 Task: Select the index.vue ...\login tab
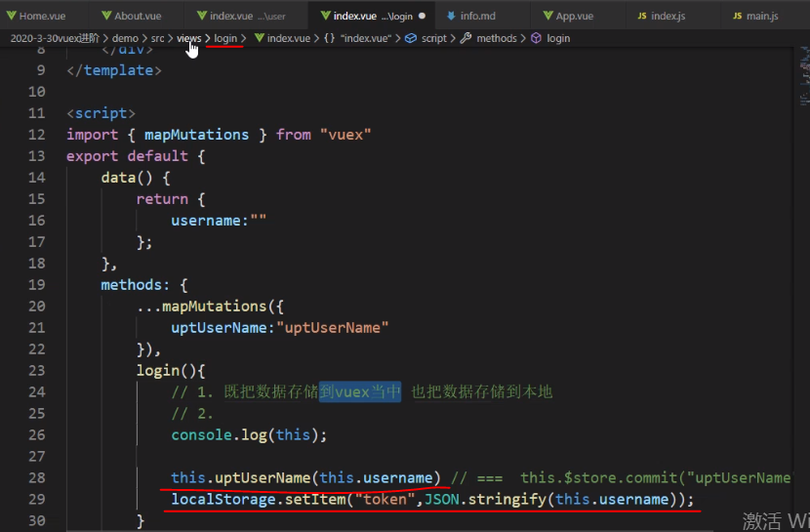click(x=372, y=16)
